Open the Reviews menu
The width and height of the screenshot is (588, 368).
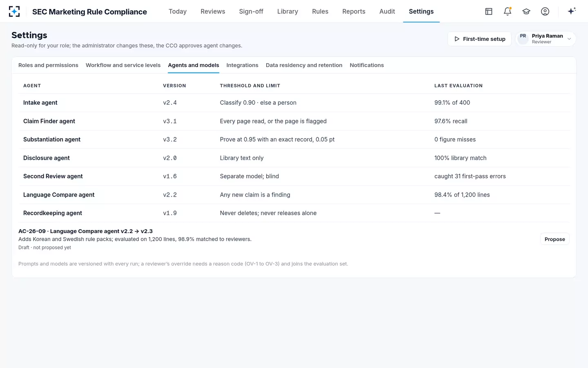click(213, 11)
